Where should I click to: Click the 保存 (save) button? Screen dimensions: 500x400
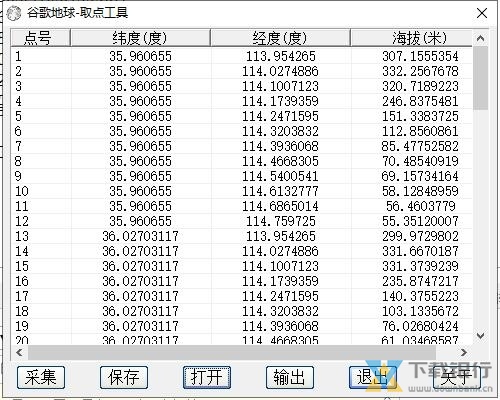pyautogui.click(x=124, y=377)
